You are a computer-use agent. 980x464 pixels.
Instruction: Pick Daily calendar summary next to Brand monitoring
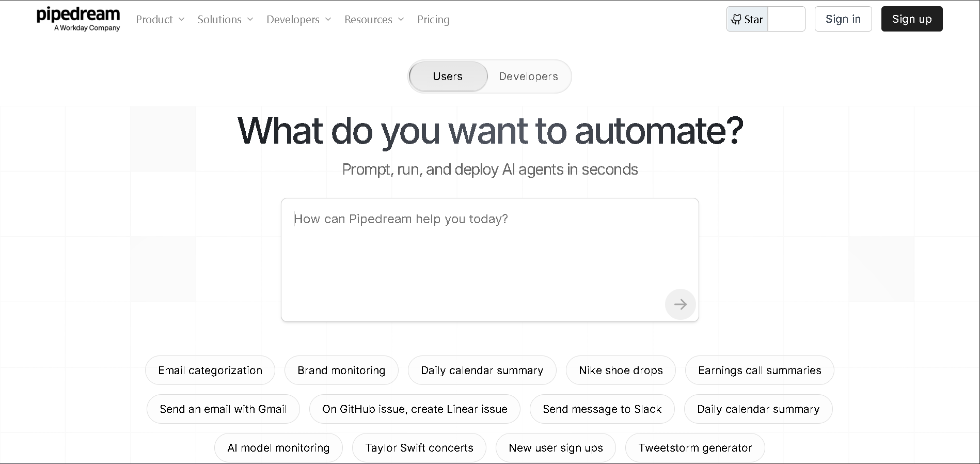482,370
